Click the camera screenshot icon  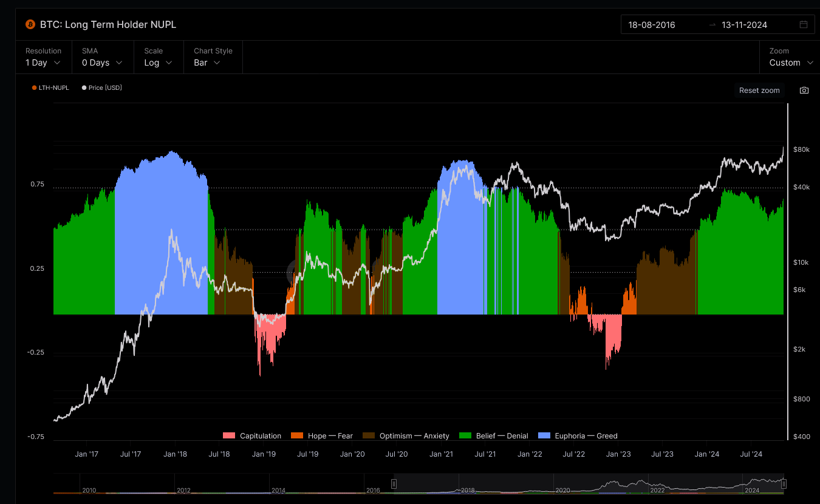(x=804, y=90)
